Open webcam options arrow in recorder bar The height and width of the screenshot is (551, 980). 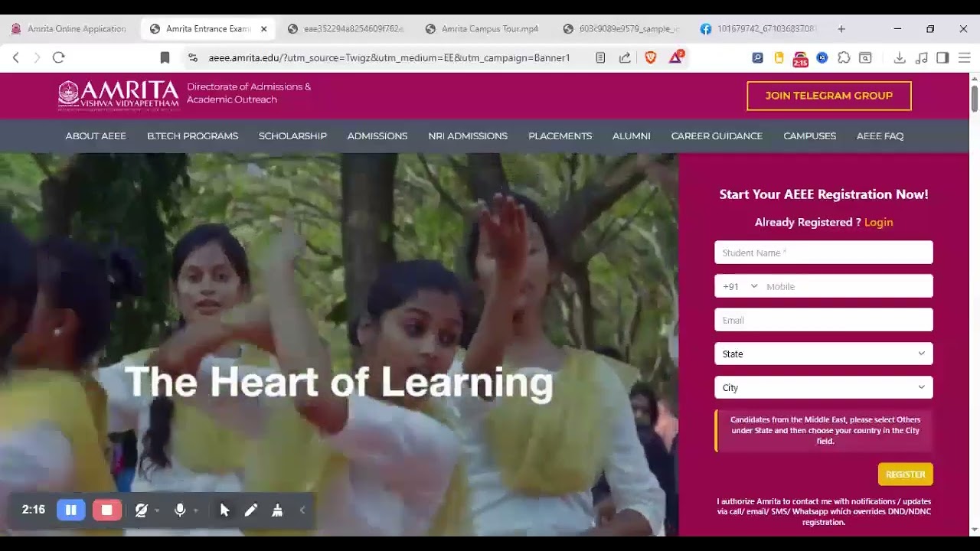click(x=157, y=510)
